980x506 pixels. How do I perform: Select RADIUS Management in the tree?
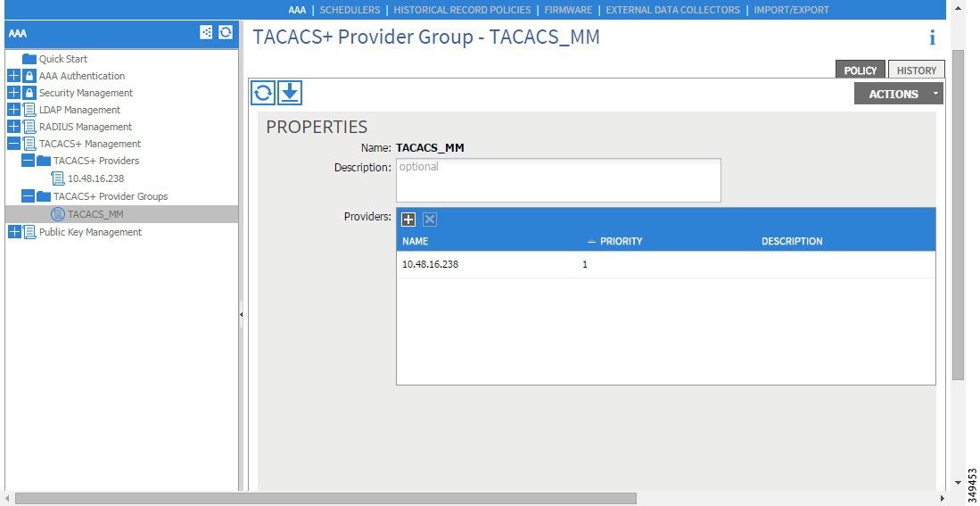[x=85, y=127]
